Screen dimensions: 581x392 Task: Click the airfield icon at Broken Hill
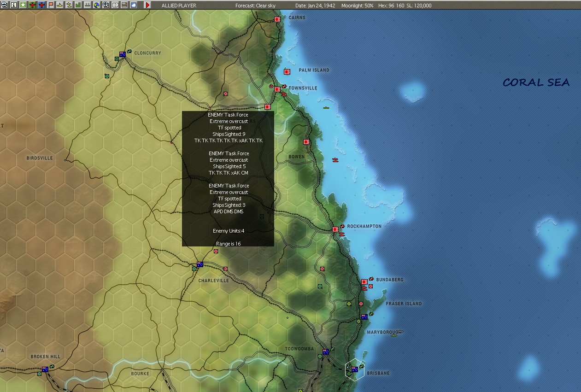tap(52, 366)
